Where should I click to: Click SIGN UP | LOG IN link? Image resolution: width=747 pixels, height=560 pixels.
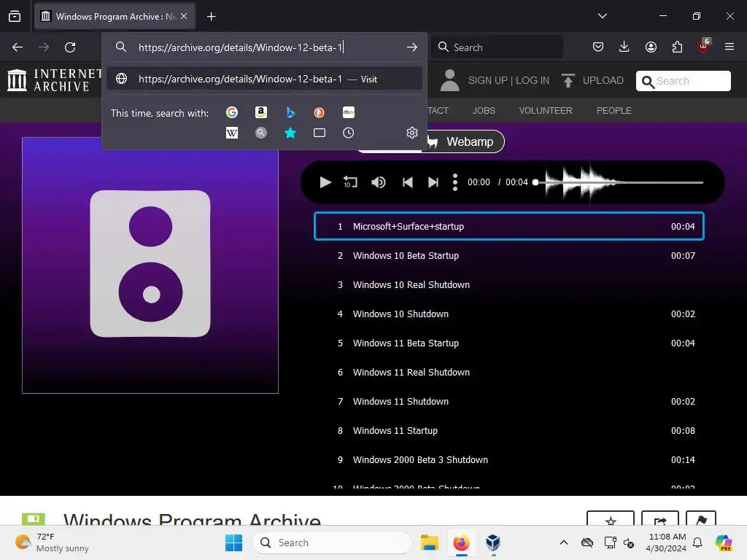(x=508, y=80)
